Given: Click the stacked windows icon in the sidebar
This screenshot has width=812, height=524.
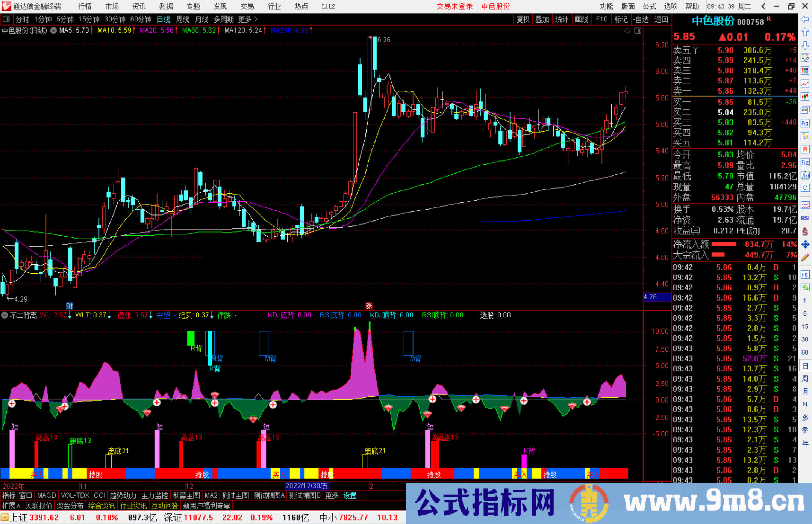Looking at the screenshot, I should click(x=805, y=110).
